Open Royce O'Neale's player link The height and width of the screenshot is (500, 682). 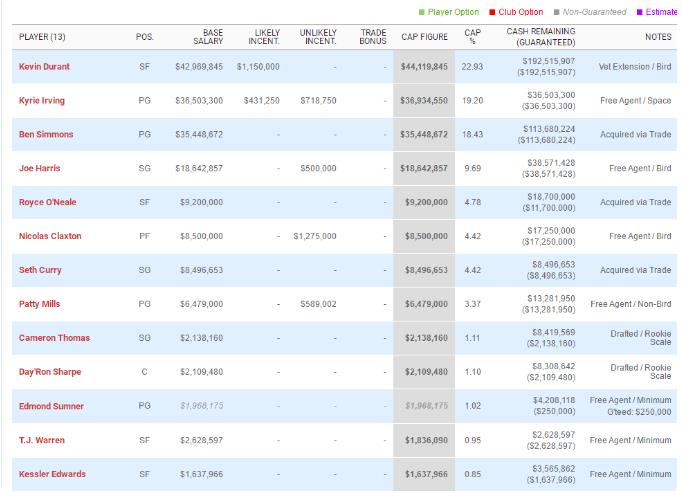(48, 202)
